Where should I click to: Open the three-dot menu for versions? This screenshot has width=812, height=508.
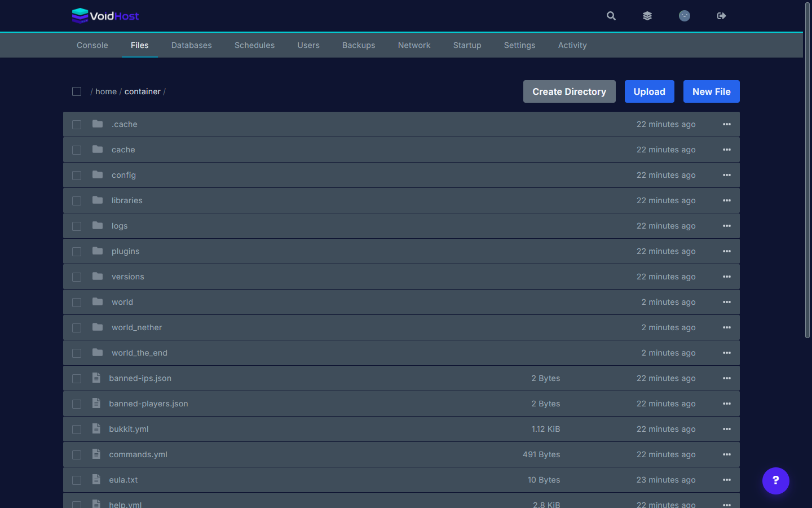(x=727, y=277)
